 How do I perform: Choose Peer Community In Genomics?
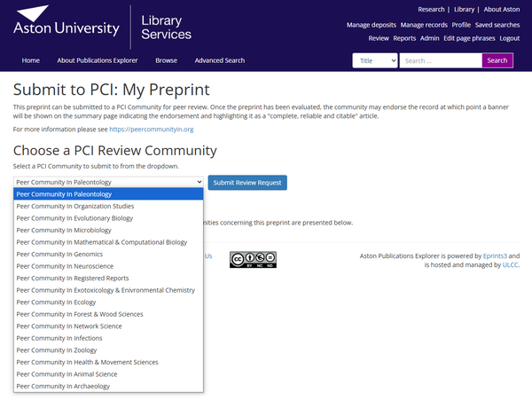(108, 255)
